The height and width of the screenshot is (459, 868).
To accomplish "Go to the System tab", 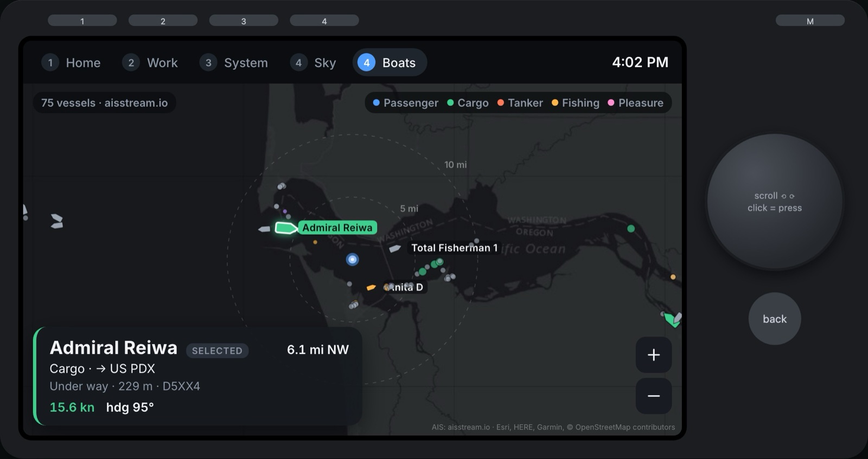I will coord(234,63).
